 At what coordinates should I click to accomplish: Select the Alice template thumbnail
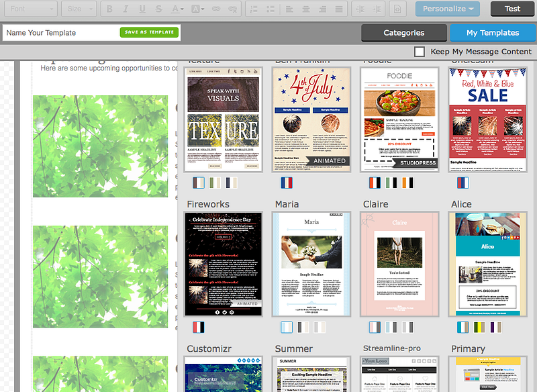click(487, 264)
